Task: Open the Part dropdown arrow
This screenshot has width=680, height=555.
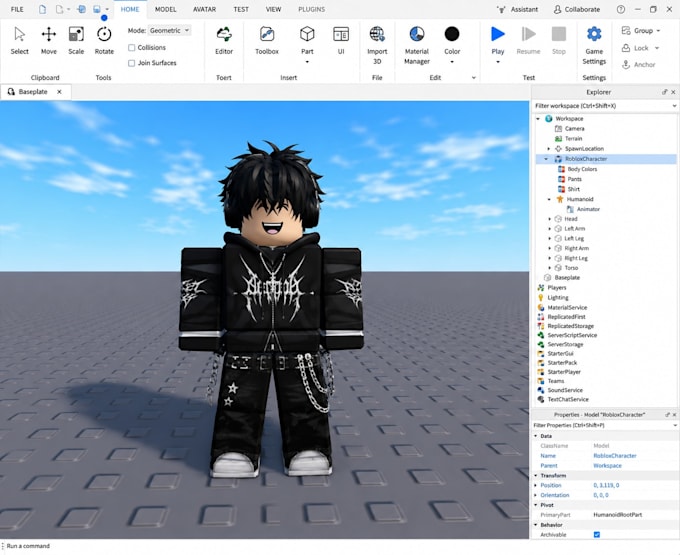Action: (307, 62)
